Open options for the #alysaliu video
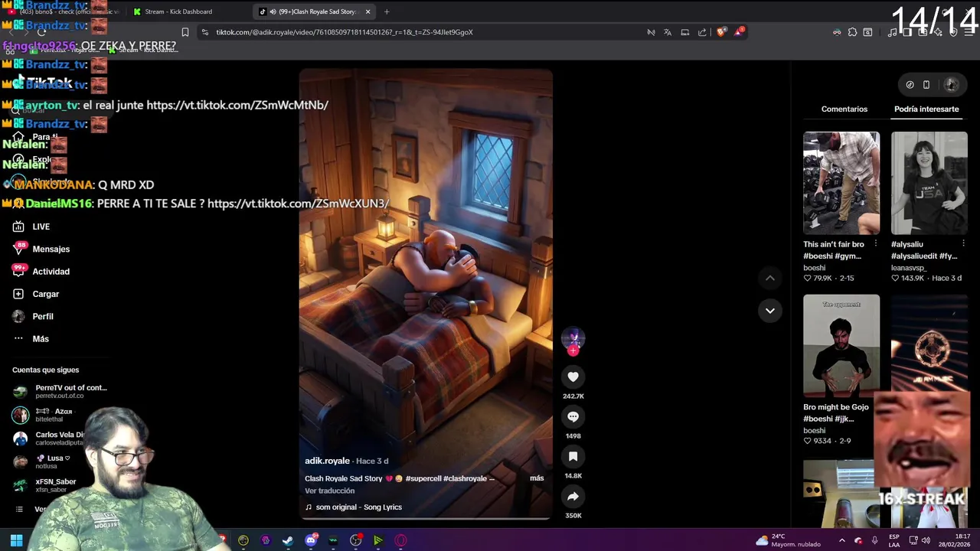Screen dimensions: 980x551 (963, 244)
